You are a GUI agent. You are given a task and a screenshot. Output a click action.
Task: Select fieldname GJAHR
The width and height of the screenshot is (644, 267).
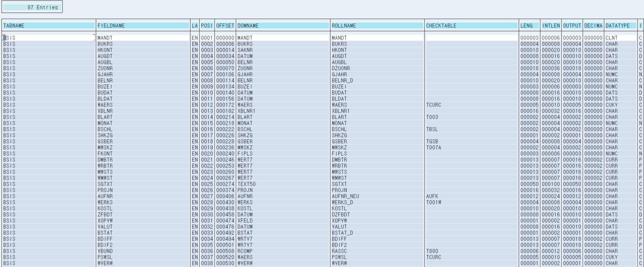click(x=105, y=74)
